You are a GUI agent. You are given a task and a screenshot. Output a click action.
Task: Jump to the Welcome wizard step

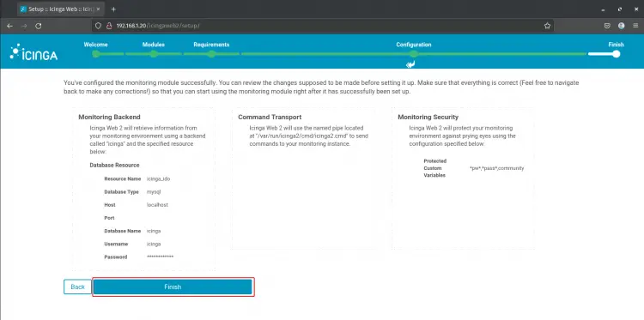click(95, 45)
